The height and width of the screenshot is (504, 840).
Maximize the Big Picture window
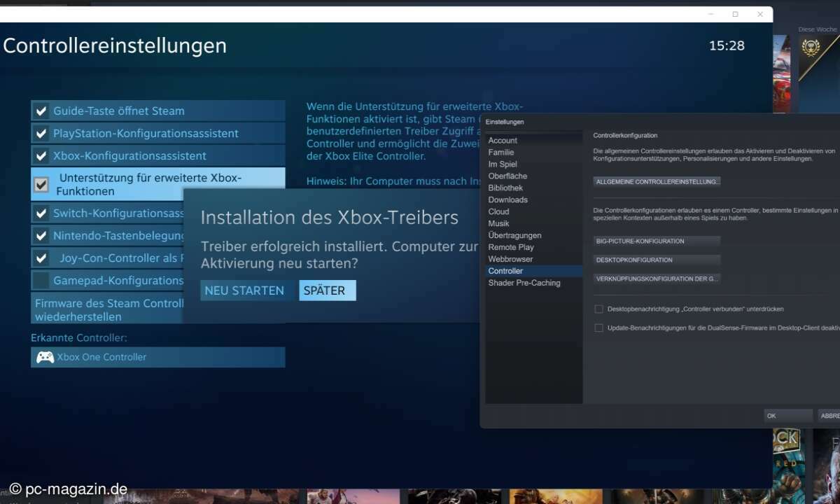[735, 14]
